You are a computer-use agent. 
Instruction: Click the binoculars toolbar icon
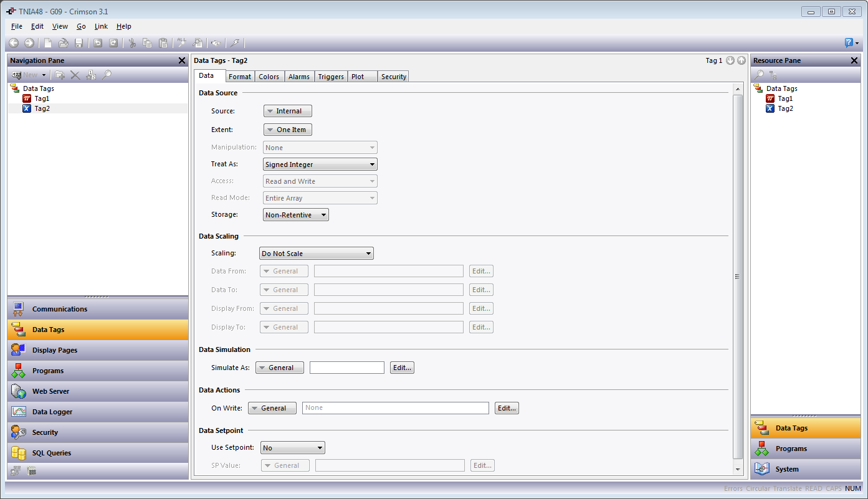[216, 43]
